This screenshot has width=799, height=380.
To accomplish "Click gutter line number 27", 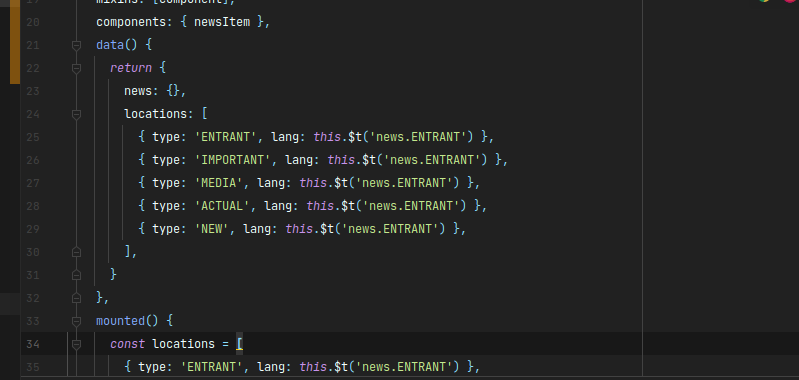I will (33, 183).
